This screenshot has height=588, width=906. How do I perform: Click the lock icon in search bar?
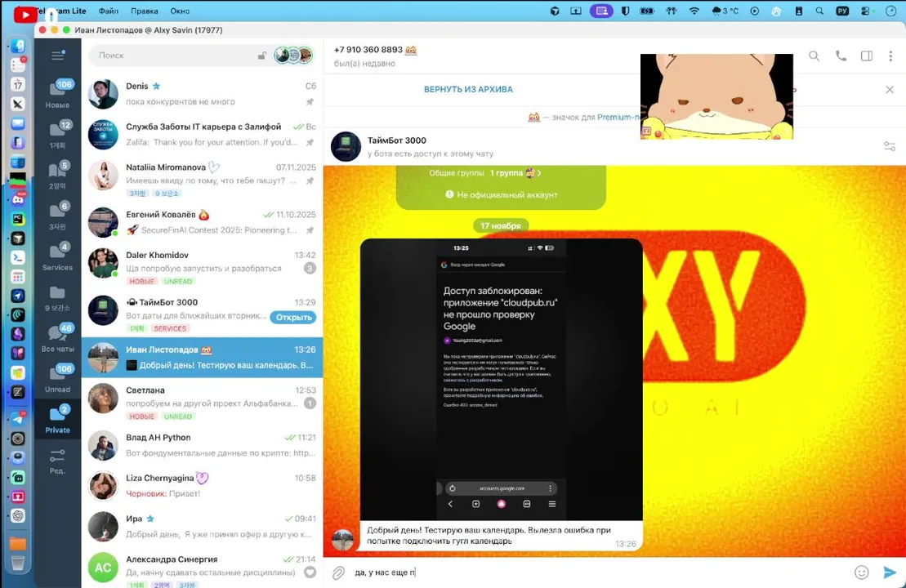261,56
